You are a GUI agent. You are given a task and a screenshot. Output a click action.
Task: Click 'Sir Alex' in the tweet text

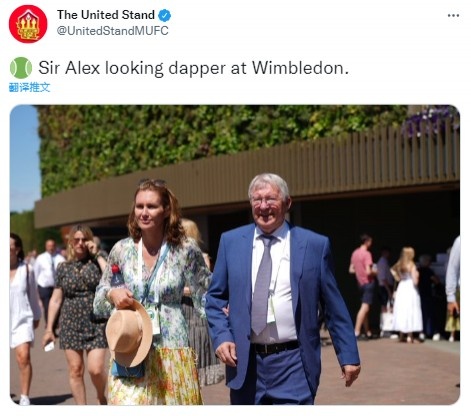coord(69,68)
